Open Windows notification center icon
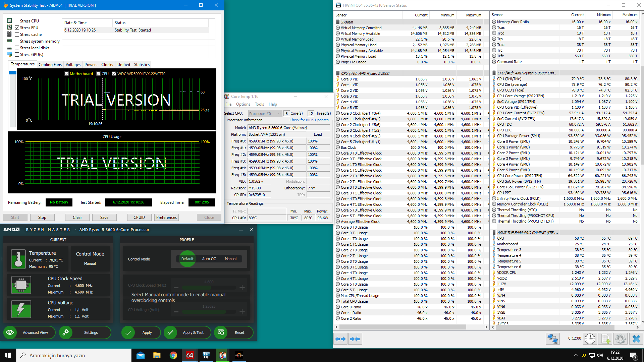Image resolution: width=644 pixels, height=362 pixels. [x=634, y=356]
